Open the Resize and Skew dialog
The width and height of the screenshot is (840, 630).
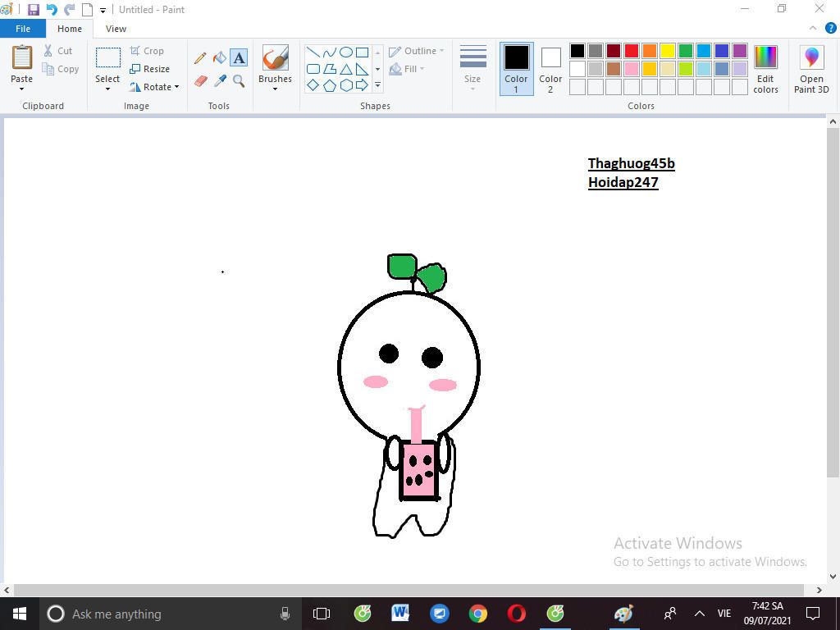[150, 69]
